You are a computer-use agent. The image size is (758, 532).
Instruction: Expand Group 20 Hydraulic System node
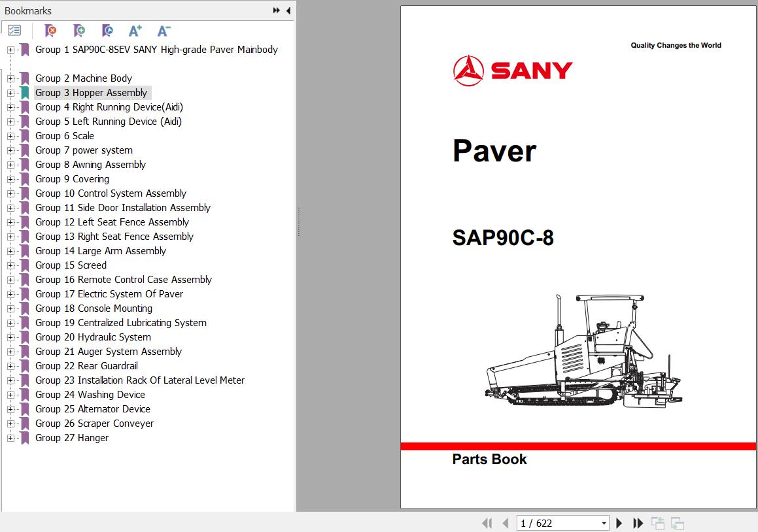tap(10, 337)
